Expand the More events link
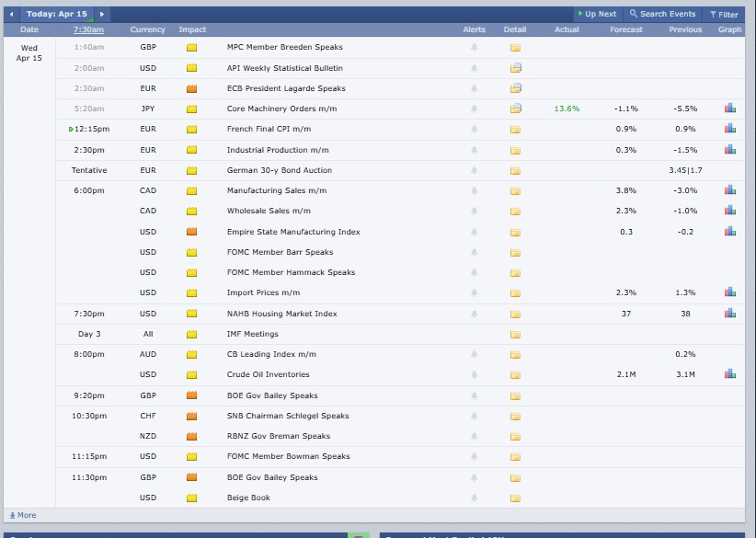The image size is (756, 538). (x=23, y=515)
